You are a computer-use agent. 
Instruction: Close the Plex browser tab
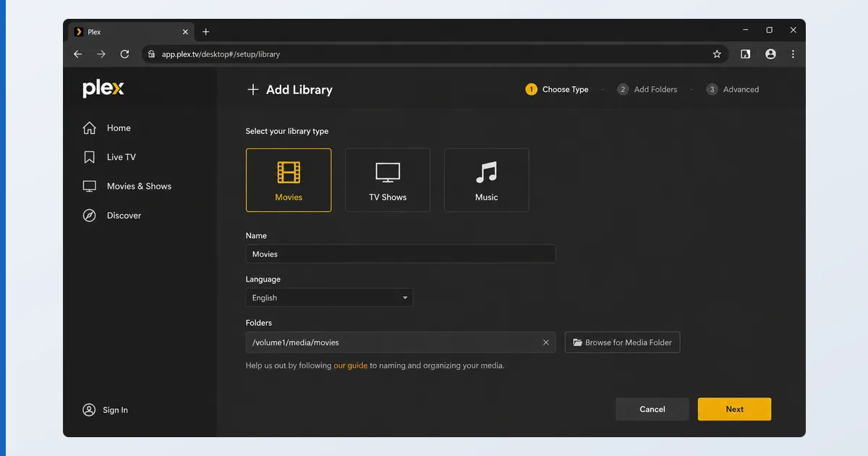tap(185, 32)
